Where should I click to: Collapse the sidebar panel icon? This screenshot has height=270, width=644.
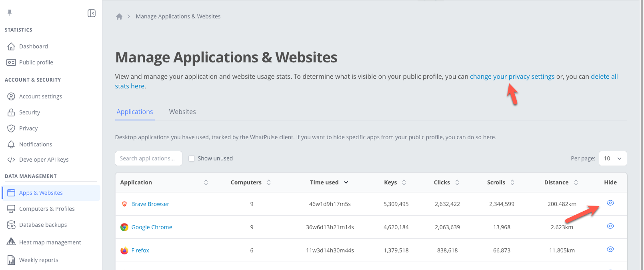(92, 13)
